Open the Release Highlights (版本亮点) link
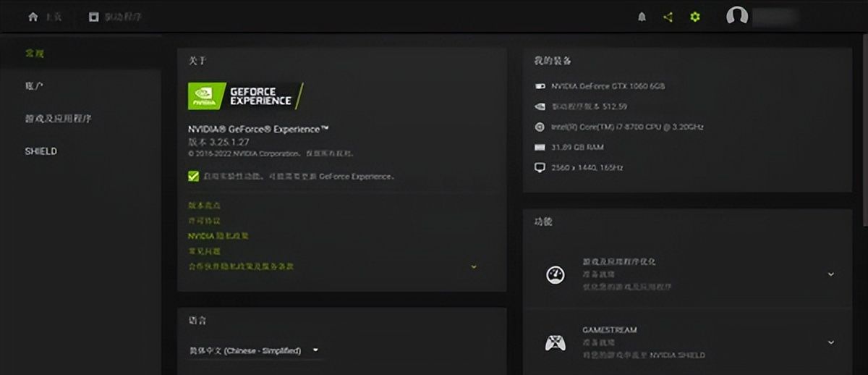The image size is (868, 375). click(x=204, y=206)
